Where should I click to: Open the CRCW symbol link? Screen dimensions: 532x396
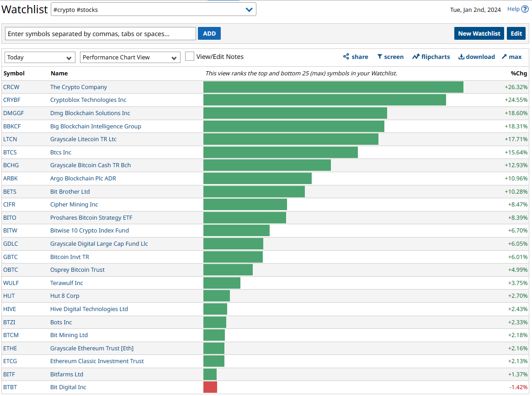coord(11,87)
